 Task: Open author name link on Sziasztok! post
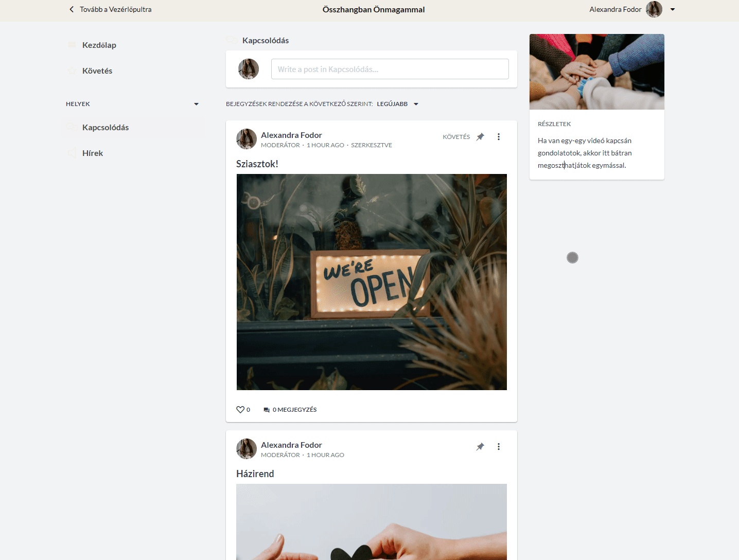291,135
